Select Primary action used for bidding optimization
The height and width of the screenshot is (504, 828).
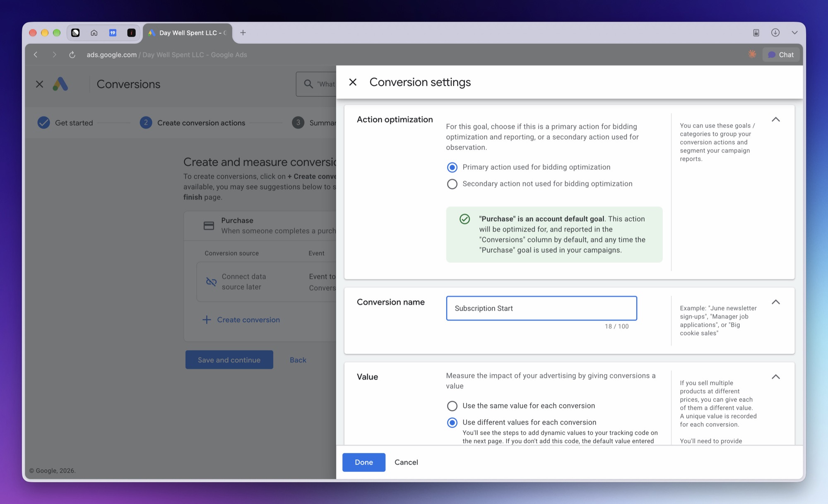tap(452, 167)
